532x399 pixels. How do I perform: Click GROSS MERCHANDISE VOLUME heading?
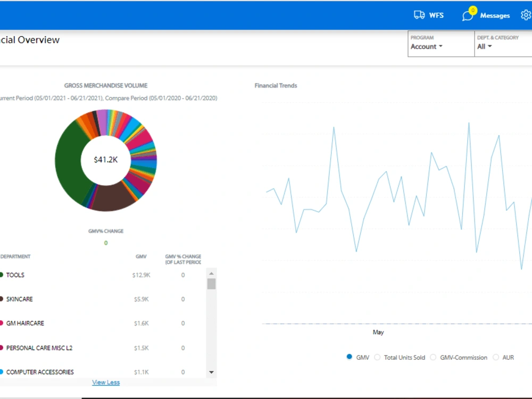click(106, 86)
